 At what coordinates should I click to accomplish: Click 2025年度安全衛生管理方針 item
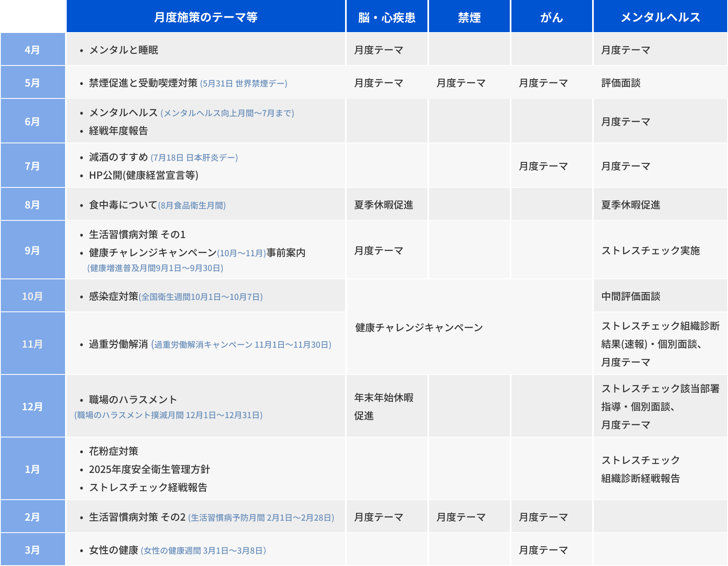pos(149,469)
